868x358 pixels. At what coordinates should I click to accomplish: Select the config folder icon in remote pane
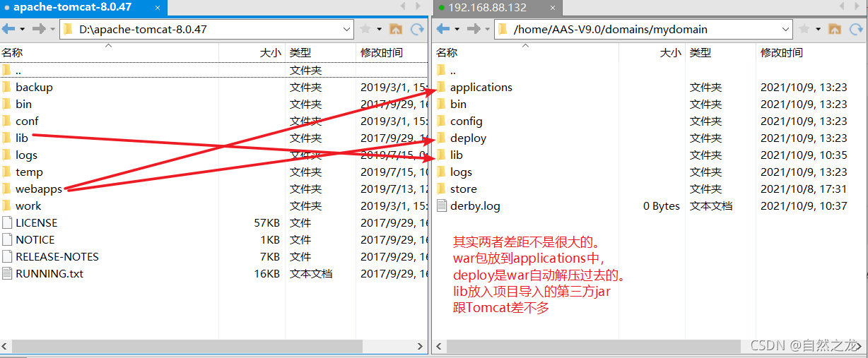tap(442, 121)
